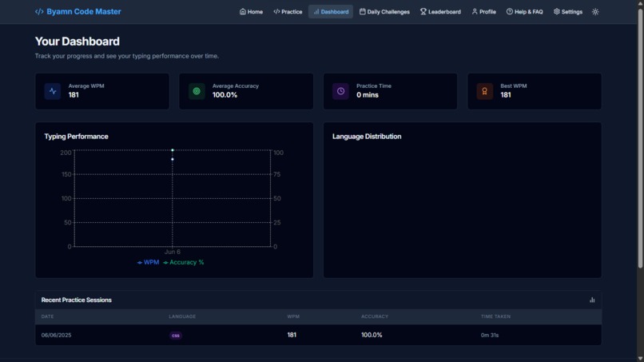Image resolution: width=644 pixels, height=362 pixels.
Task: Click the Jun 6 axis label
Action: pyautogui.click(x=173, y=252)
